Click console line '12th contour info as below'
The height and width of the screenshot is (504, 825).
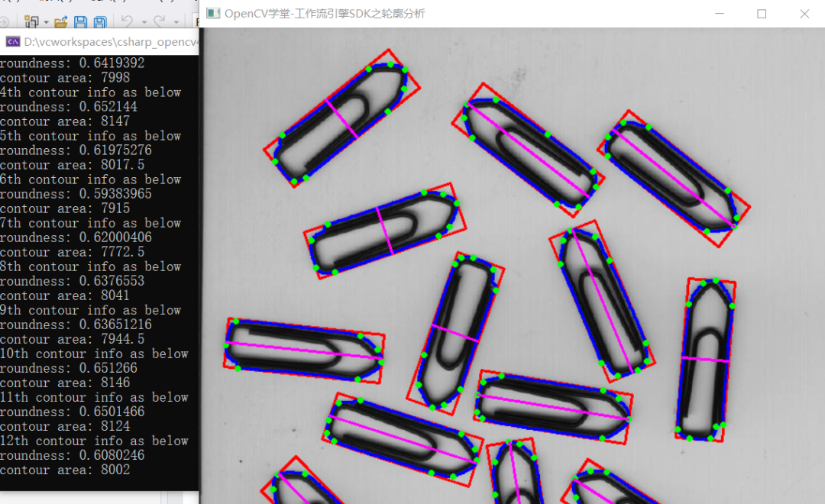click(x=94, y=441)
